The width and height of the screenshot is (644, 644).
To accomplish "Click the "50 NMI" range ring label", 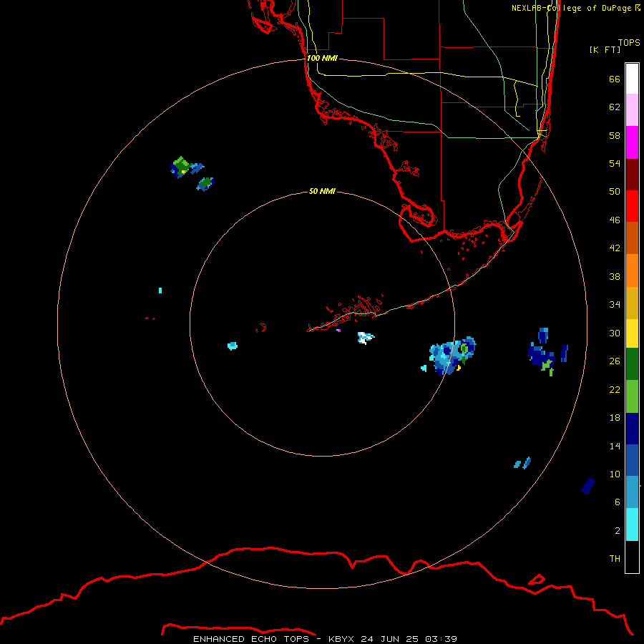I will (322, 191).
